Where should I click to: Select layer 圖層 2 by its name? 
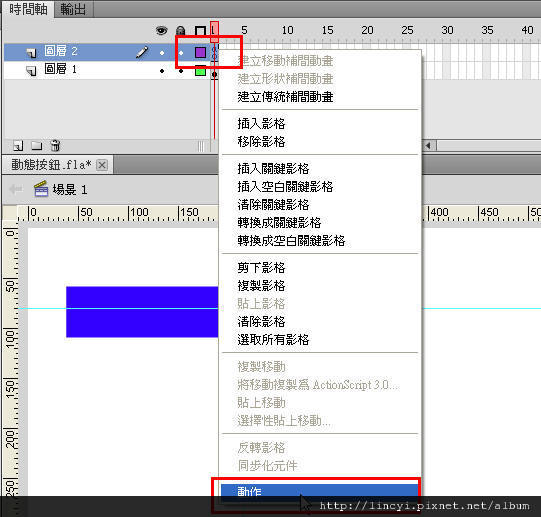point(61,51)
